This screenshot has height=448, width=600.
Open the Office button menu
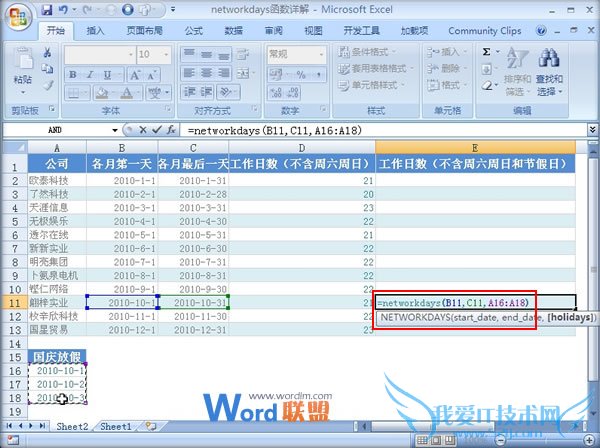[18, 16]
